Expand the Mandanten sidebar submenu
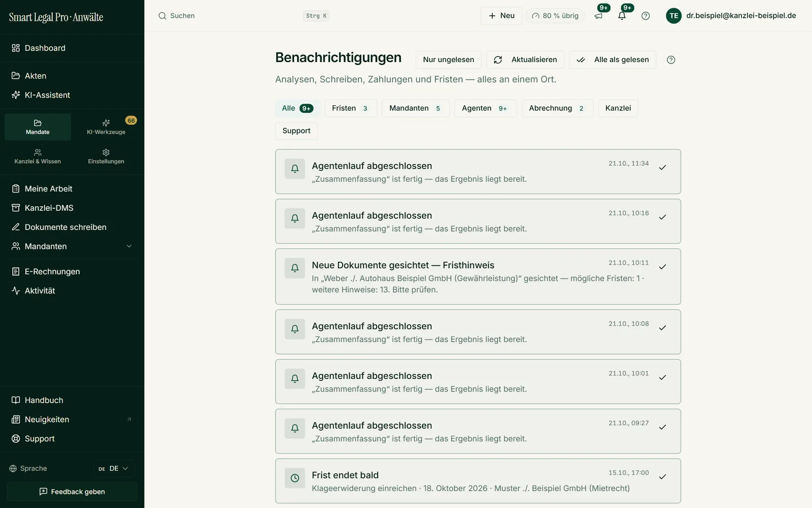This screenshot has width=812, height=508. [x=129, y=246]
